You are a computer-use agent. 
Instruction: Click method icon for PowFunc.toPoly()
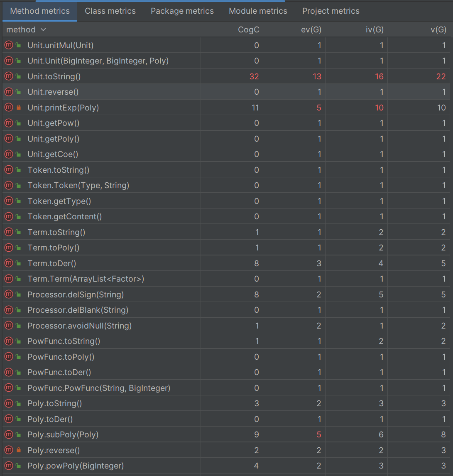9,356
